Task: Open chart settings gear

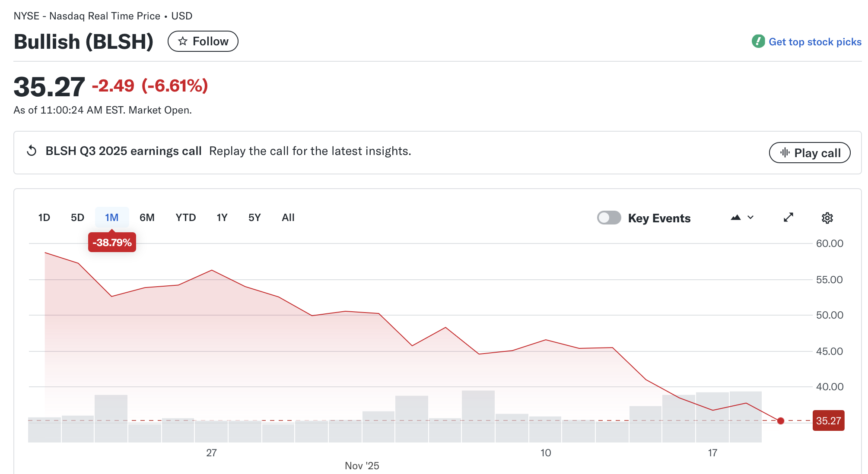Action: [827, 218]
